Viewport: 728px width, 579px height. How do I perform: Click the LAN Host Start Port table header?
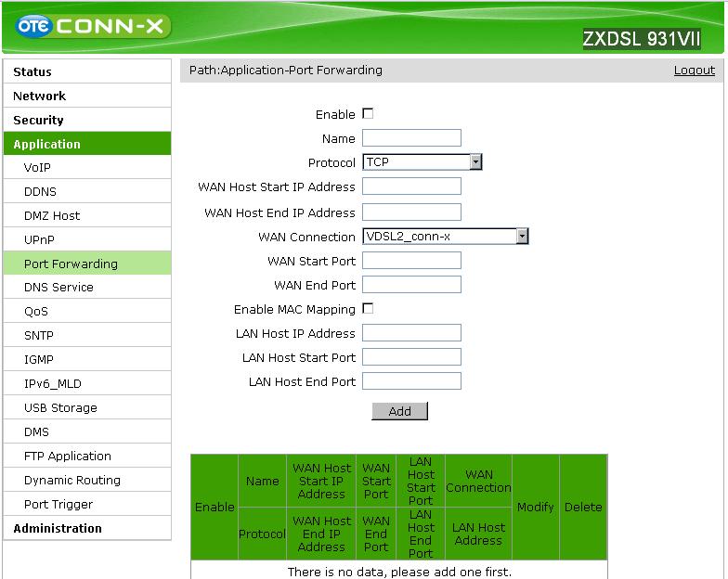click(x=421, y=481)
